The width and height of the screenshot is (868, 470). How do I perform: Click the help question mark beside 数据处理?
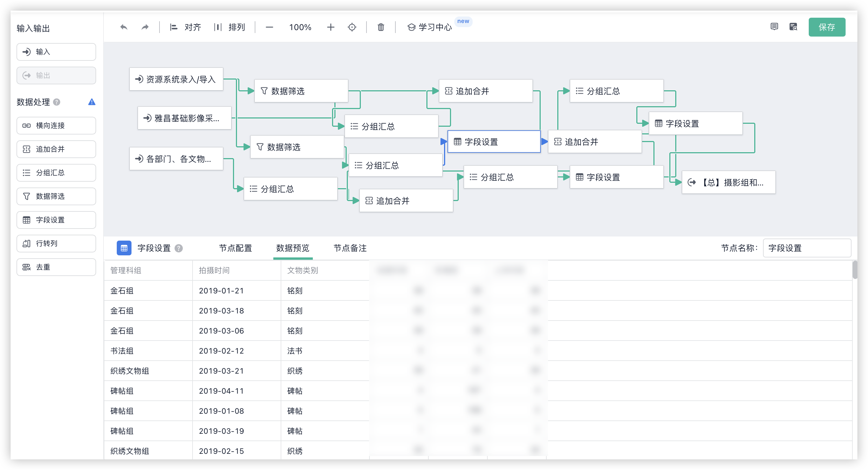(57, 102)
